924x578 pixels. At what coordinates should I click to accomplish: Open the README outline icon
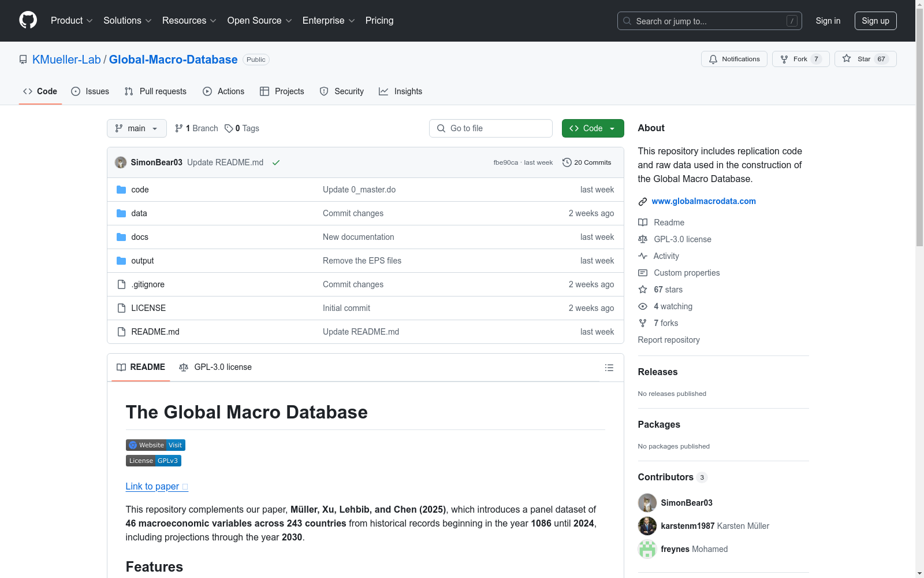point(609,368)
